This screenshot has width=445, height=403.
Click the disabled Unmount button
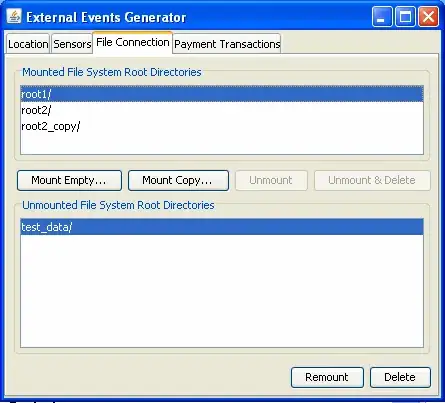click(x=271, y=180)
